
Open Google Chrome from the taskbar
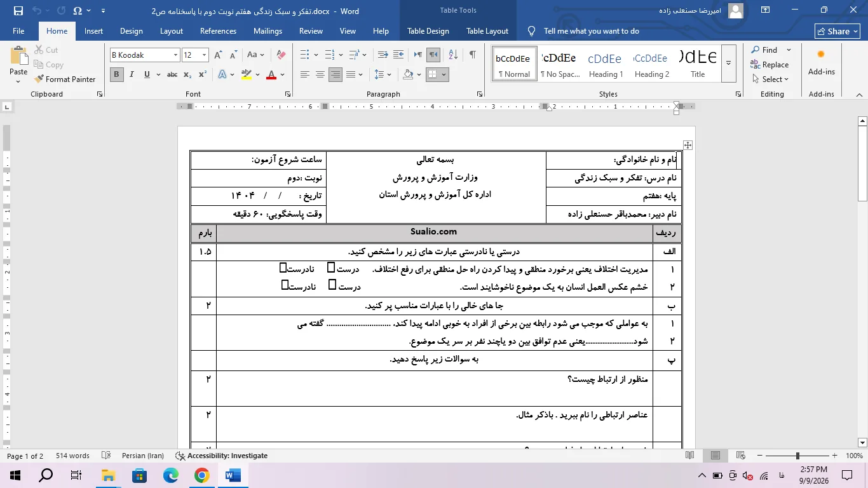coord(202,475)
